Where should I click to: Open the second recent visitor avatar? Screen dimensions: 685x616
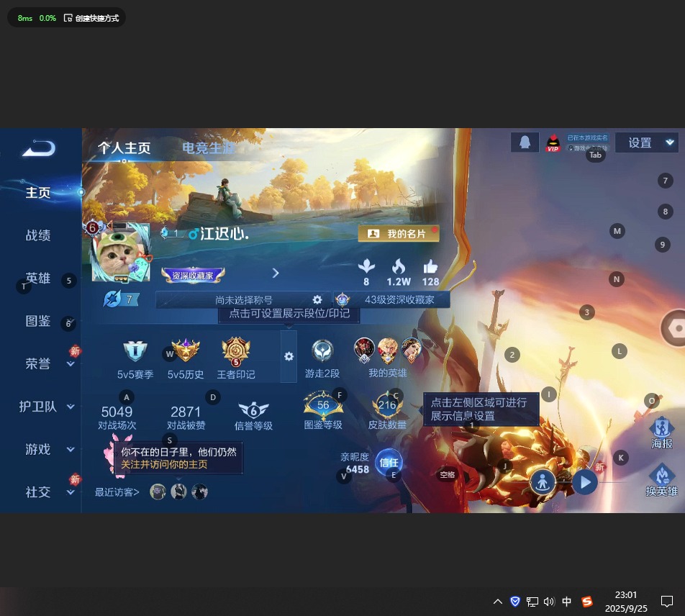(x=178, y=492)
